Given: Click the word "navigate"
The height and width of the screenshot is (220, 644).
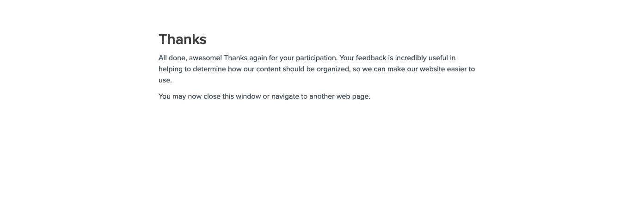Looking at the screenshot, I should [x=285, y=96].
